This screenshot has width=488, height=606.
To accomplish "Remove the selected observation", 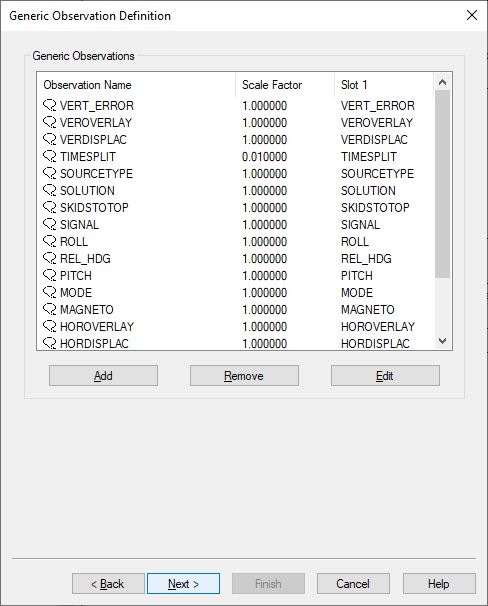I will pyautogui.click(x=244, y=376).
